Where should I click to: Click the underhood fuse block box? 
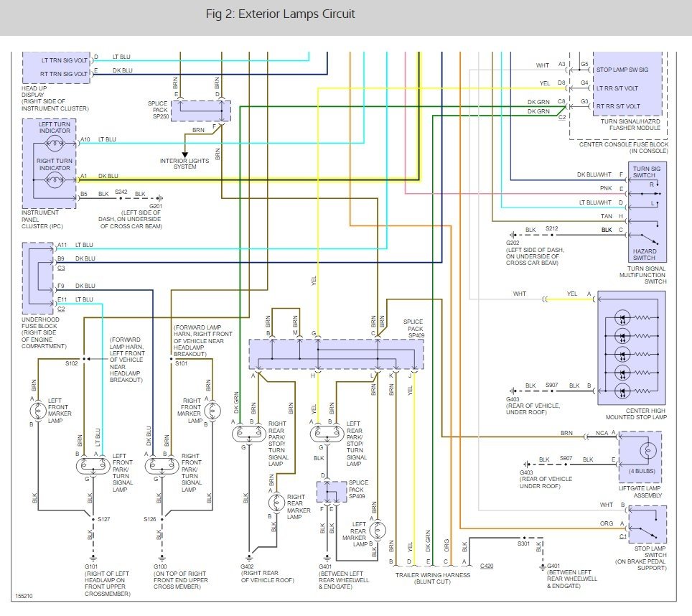point(38,278)
